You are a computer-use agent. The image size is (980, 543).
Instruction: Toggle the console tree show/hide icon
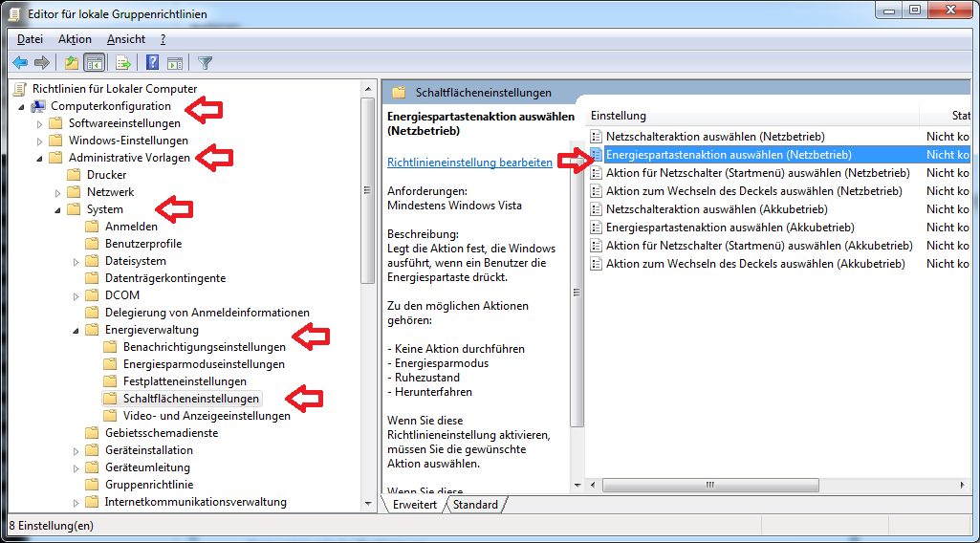tap(95, 63)
